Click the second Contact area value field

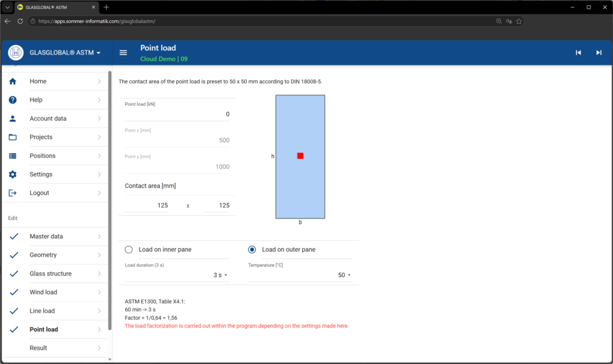(x=217, y=205)
